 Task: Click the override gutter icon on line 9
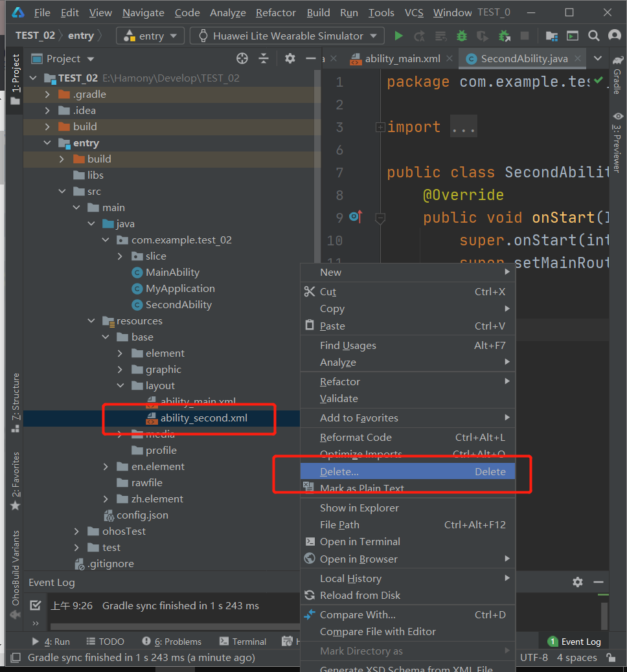tap(356, 217)
